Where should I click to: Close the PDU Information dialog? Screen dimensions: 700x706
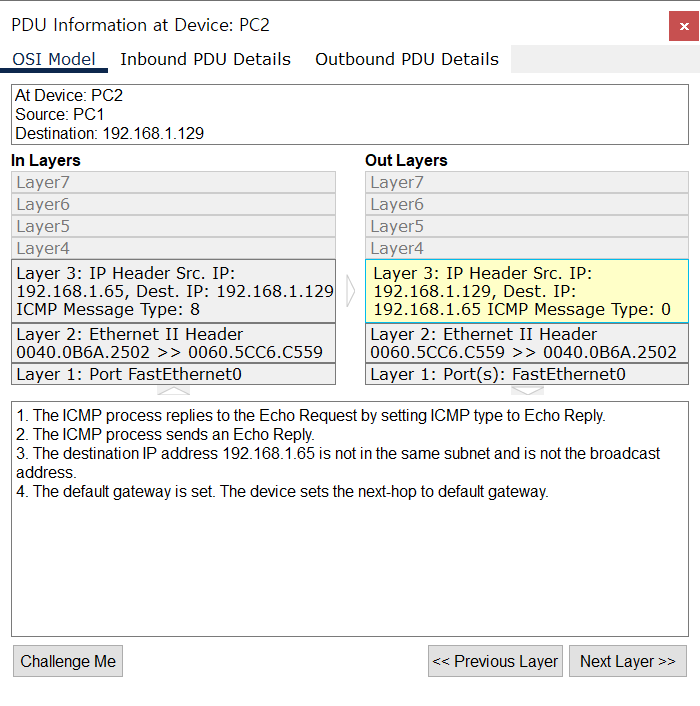click(683, 26)
